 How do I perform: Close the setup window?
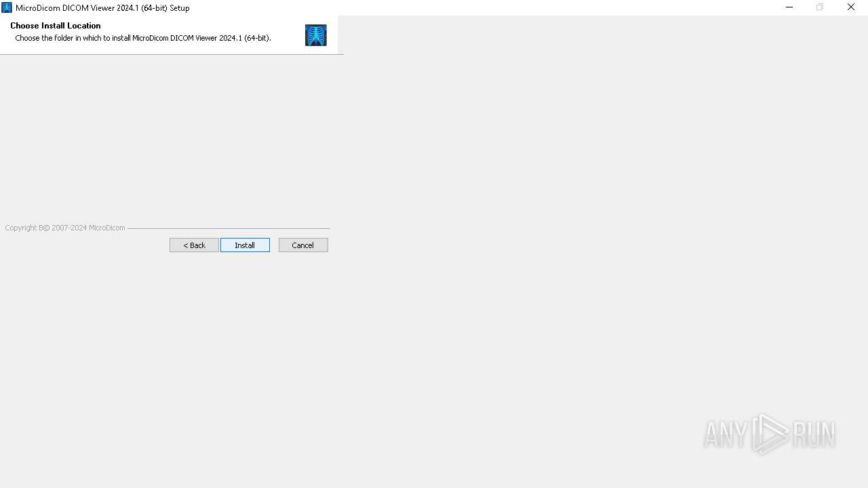[851, 7]
